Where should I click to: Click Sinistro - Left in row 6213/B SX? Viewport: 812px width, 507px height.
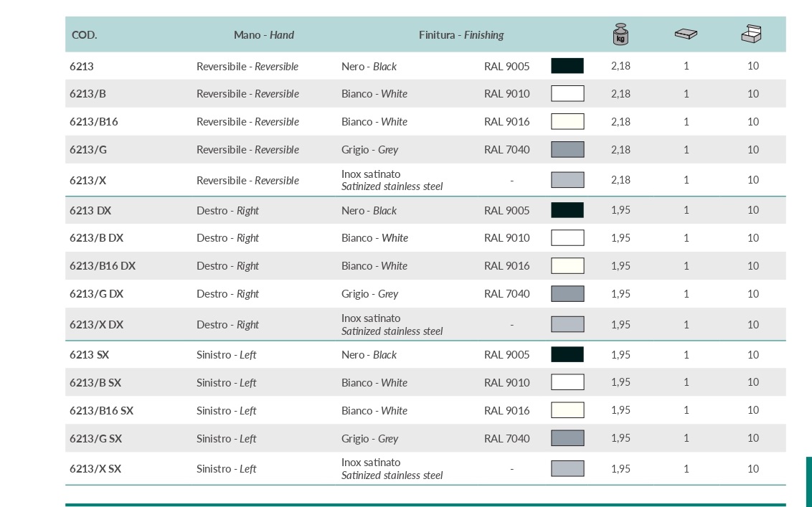pos(226,383)
